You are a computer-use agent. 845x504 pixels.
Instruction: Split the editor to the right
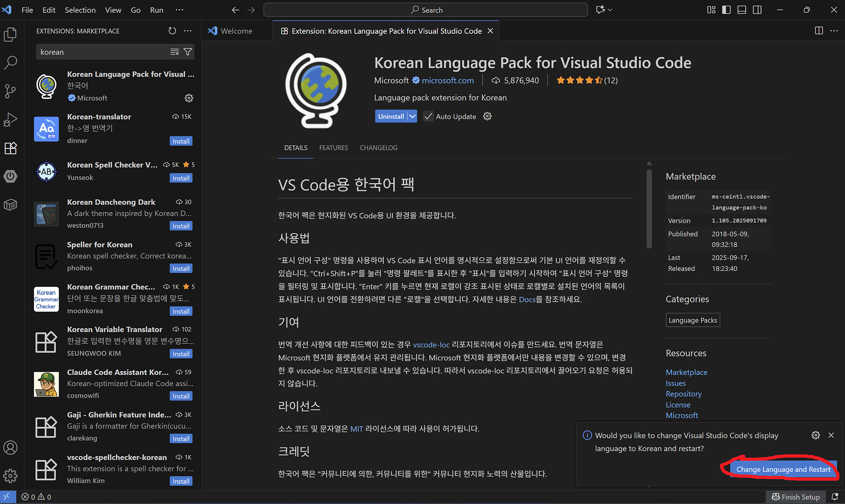[x=819, y=31]
